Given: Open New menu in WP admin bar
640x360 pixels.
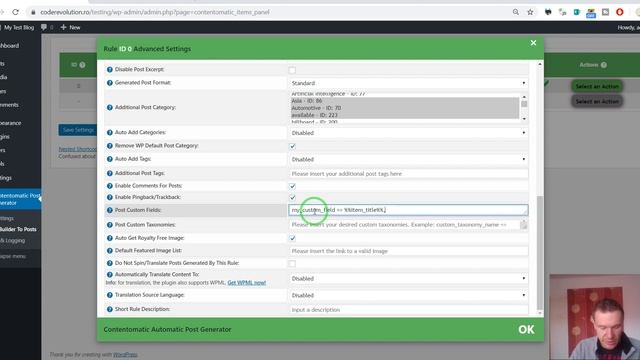Looking at the screenshot, I should click(x=70, y=27).
